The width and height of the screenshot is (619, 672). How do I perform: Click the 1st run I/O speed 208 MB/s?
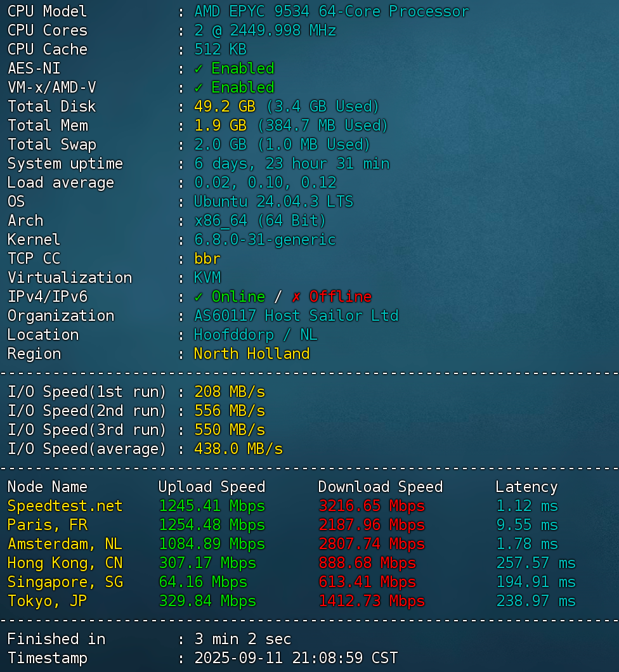coord(230,392)
